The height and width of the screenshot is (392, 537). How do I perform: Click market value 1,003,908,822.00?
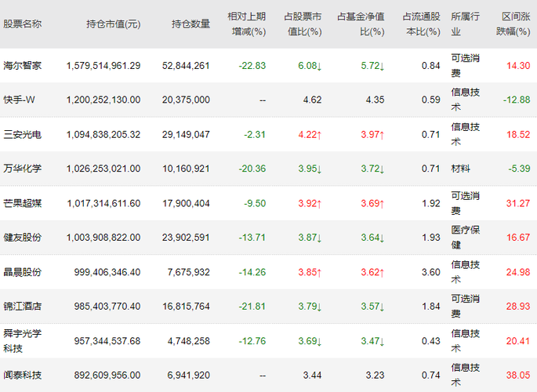click(103, 238)
